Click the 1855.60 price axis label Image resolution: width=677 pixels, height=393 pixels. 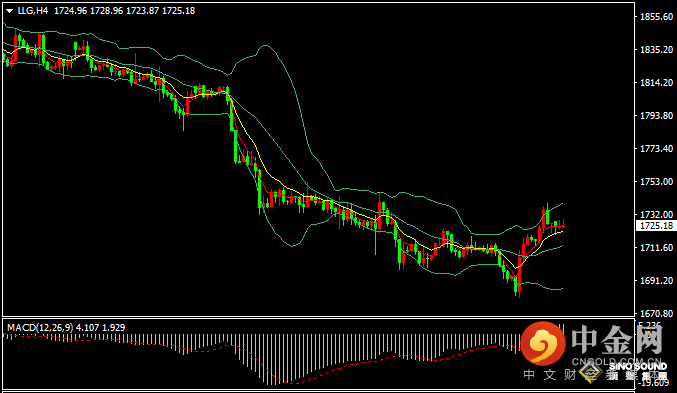pos(656,17)
